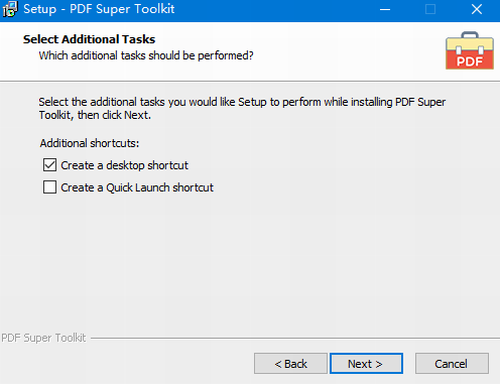Close the PDF Super Toolkit setup window
The height and width of the screenshot is (384, 500).
coord(477,9)
